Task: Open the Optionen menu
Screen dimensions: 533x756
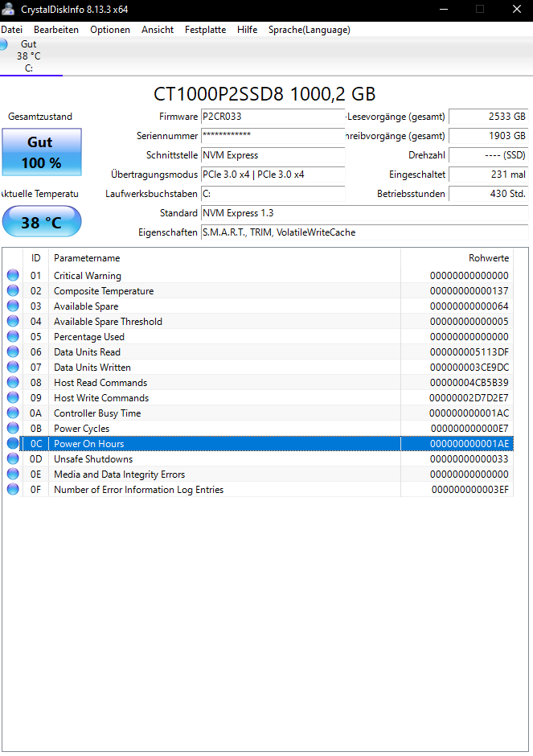Action: click(x=110, y=30)
